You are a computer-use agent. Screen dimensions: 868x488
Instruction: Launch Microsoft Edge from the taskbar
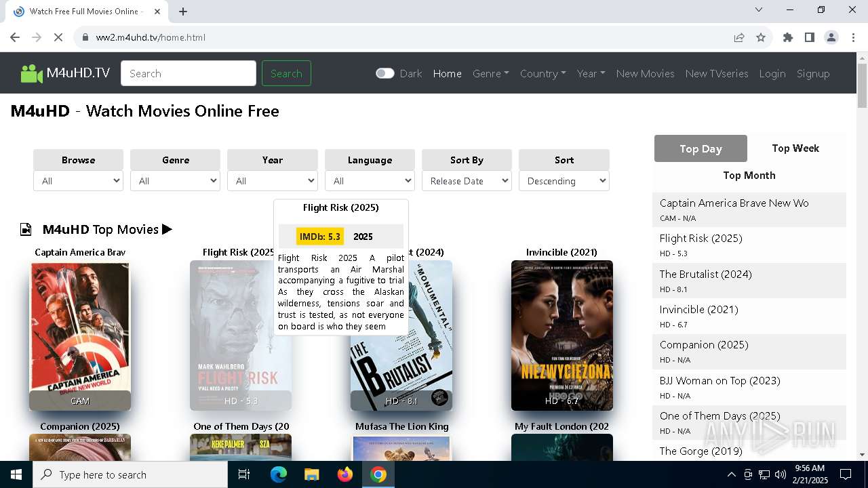(x=279, y=474)
